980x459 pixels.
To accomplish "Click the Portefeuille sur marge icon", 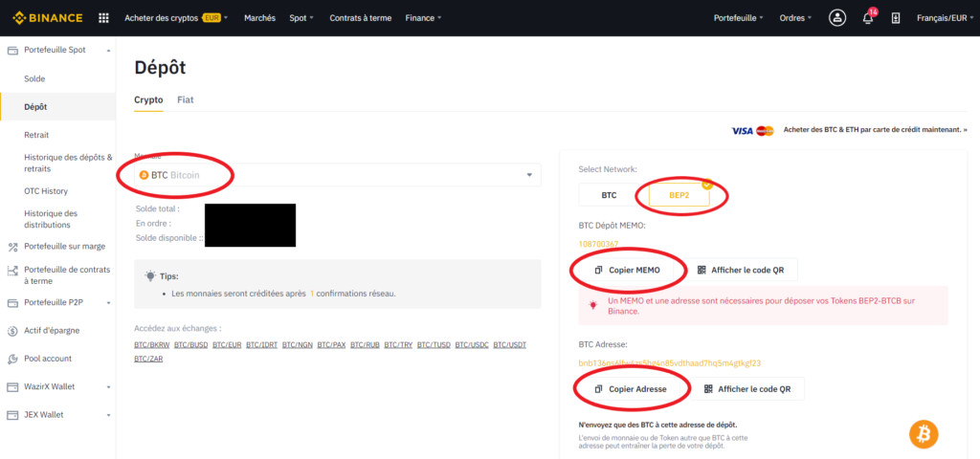I will 11,247.
